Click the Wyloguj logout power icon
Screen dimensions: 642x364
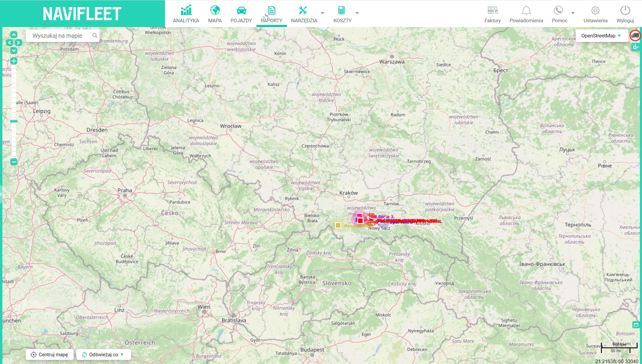point(625,14)
